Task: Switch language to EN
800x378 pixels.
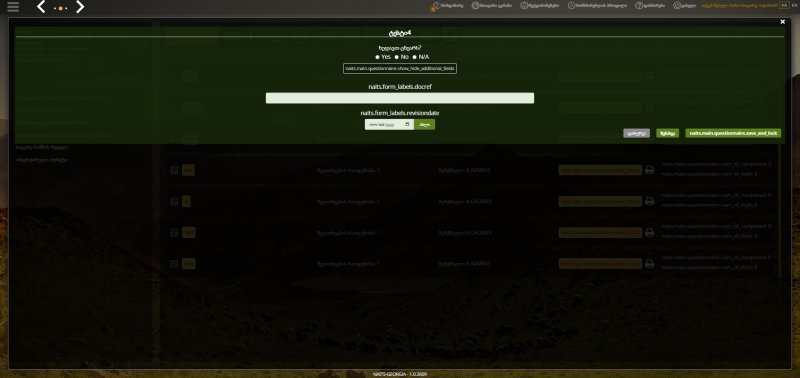Action: (794, 5)
